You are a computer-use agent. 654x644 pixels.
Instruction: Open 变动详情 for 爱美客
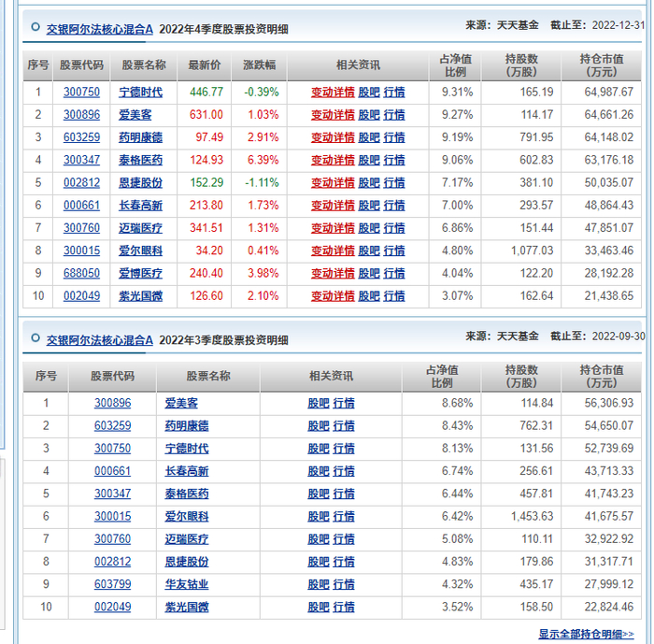click(x=333, y=114)
